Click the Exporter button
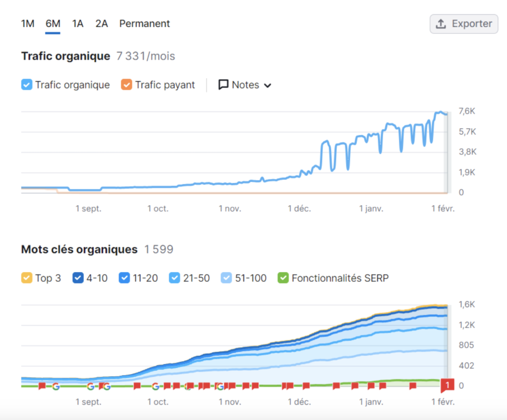This screenshot has width=507, height=420. [463, 24]
